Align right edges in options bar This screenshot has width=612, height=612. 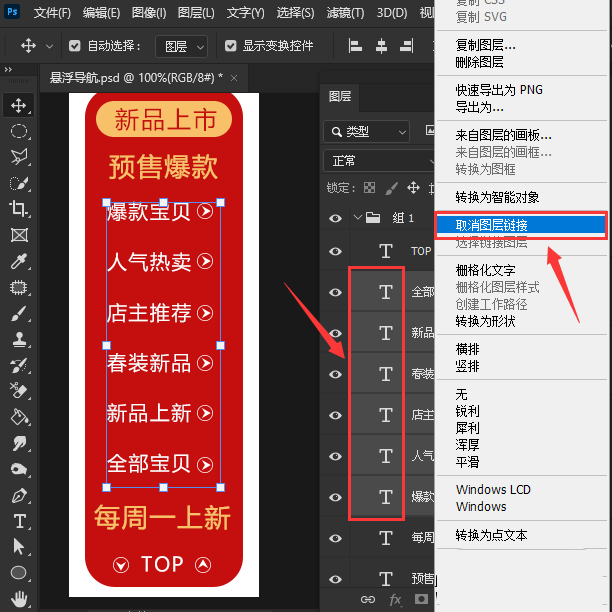(407, 46)
